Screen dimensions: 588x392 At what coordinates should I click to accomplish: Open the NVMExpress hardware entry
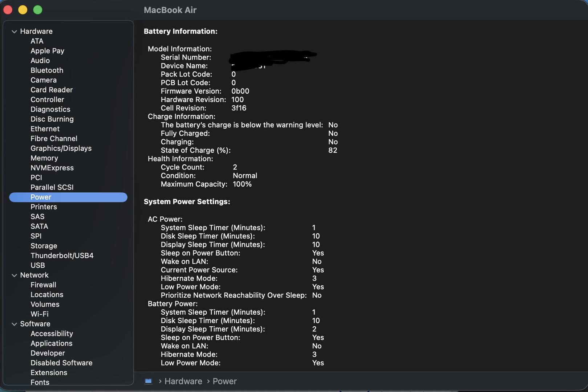pyautogui.click(x=52, y=168)
